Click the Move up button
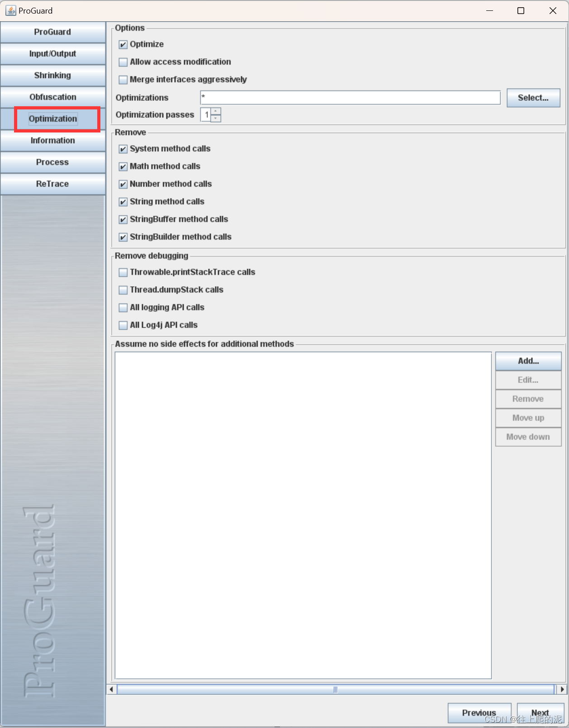Screen dimensions: 569x728 point(528,418)
